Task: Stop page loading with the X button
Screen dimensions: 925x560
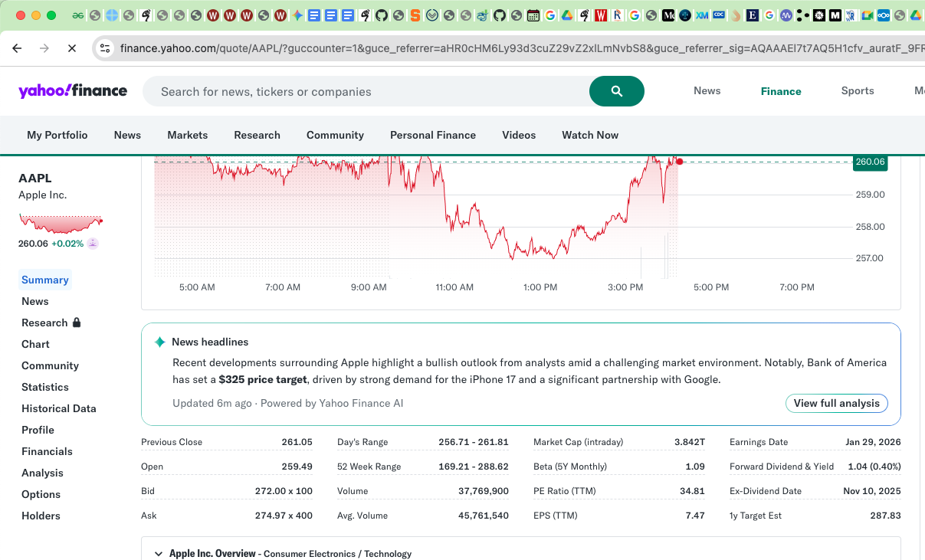Action: [x=71, y=48]
